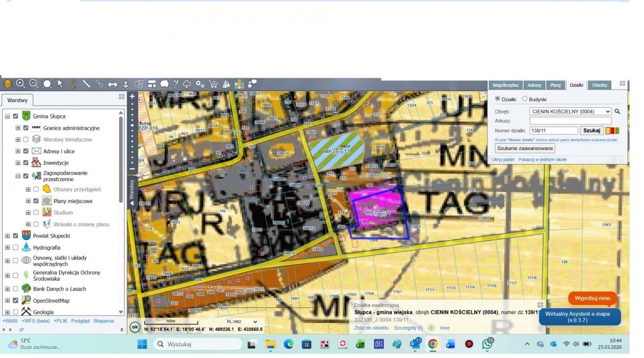Open the settings gears icon
The height and width of the screenshot is (358, 644).
[200, 84]
